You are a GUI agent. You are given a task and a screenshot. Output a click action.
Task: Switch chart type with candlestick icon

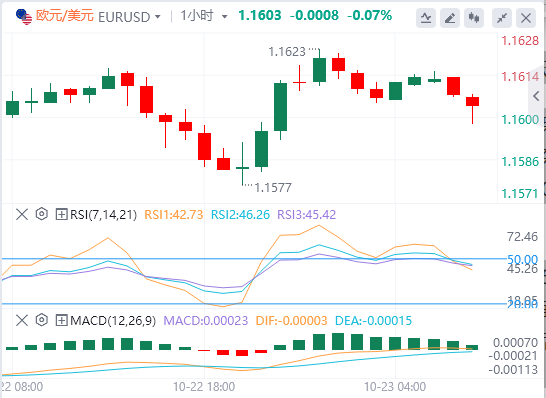click(474, 18)
